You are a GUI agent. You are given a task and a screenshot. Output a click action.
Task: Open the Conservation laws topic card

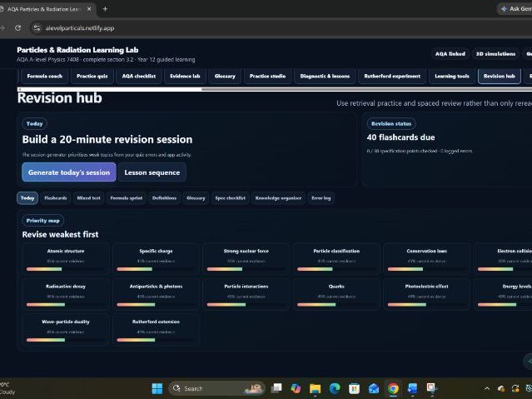[x=426, y=259]
